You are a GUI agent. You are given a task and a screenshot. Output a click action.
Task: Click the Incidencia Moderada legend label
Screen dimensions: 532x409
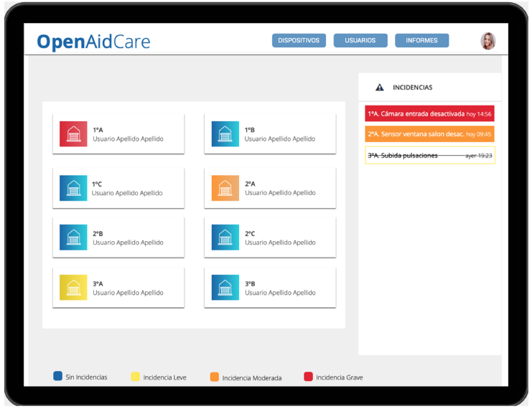click(x=252, y=378)
